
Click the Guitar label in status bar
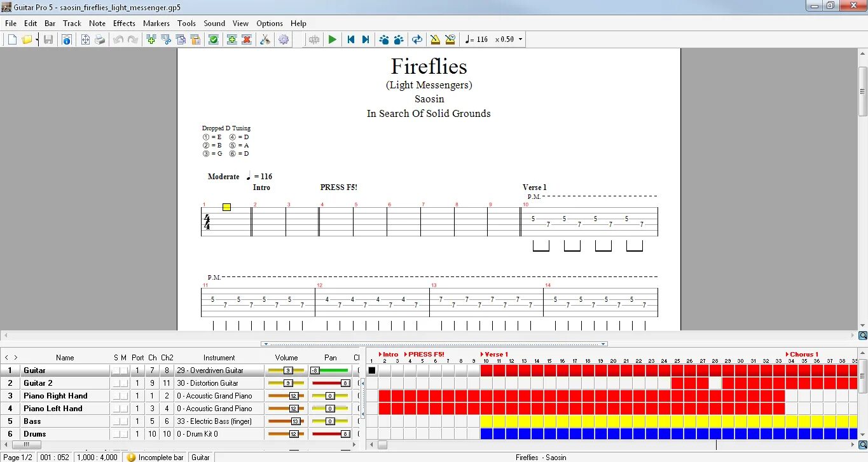tap(200, 457)
